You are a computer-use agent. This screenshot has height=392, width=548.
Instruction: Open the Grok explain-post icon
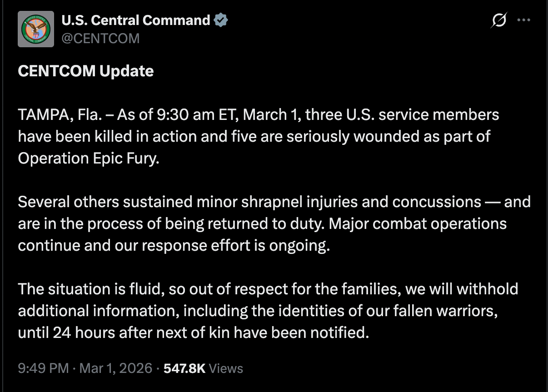point(498,20)
